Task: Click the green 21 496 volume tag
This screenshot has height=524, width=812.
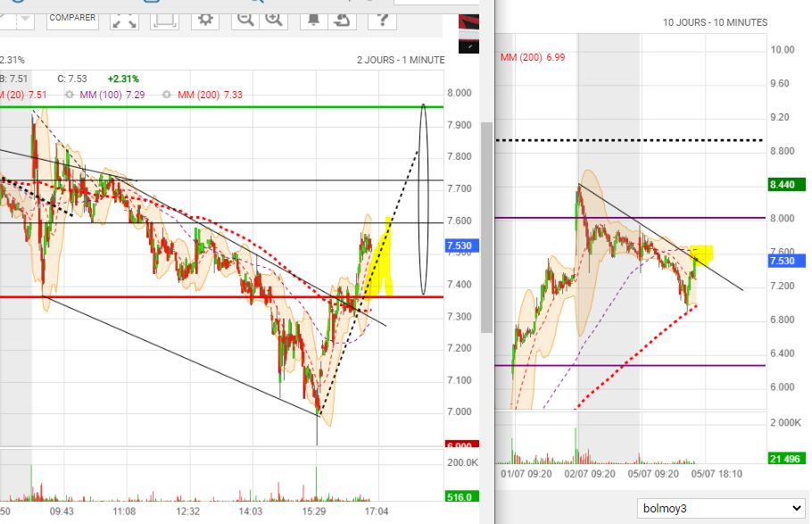Action: [787, 459]
